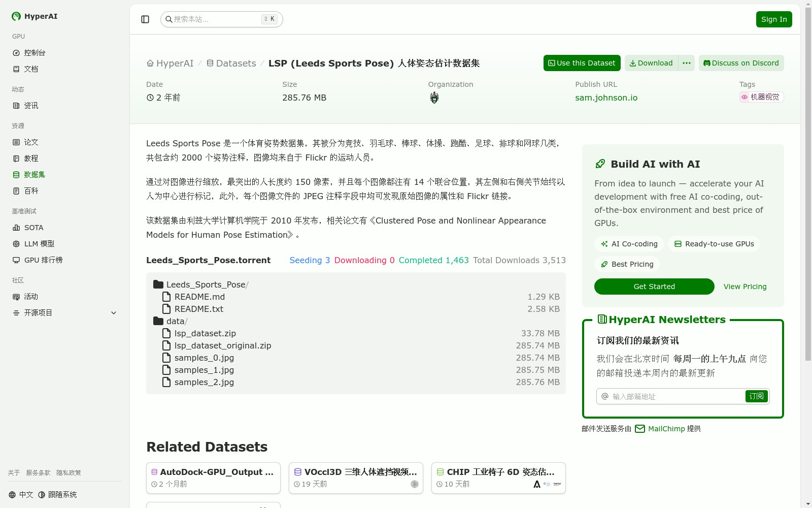Click the 机器视觉 tag

pyautogui.click(x=761, y=97)
